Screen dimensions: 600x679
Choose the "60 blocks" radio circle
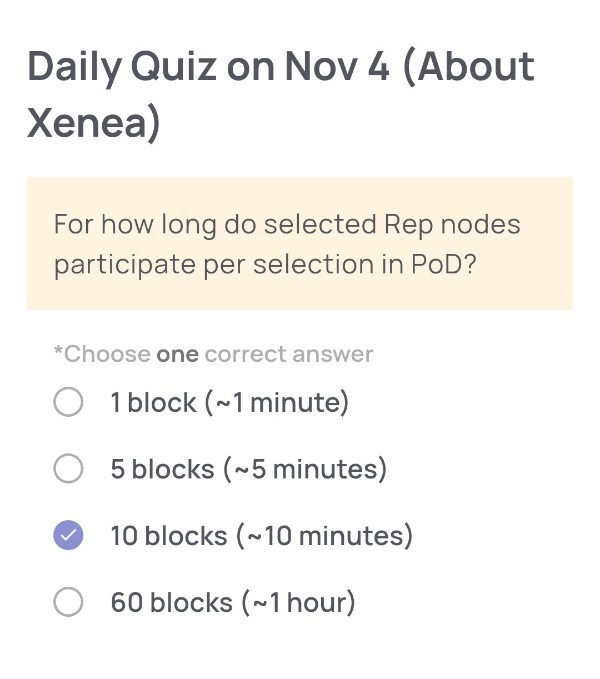[68, 602]
